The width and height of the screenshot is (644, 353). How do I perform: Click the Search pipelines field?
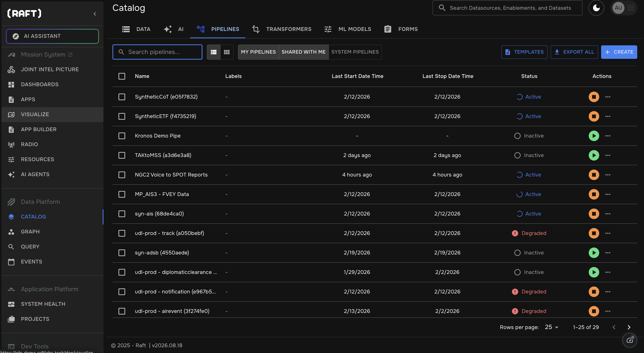coord(157,52)
